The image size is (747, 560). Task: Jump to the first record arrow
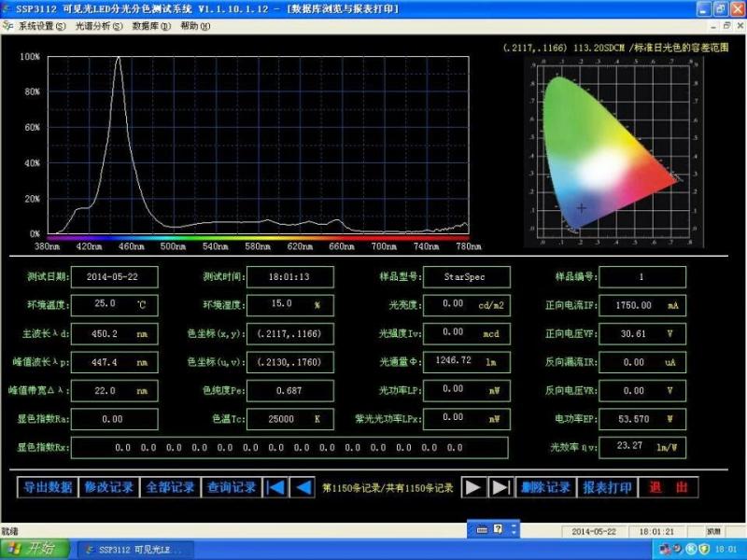[x=275, y=487]
